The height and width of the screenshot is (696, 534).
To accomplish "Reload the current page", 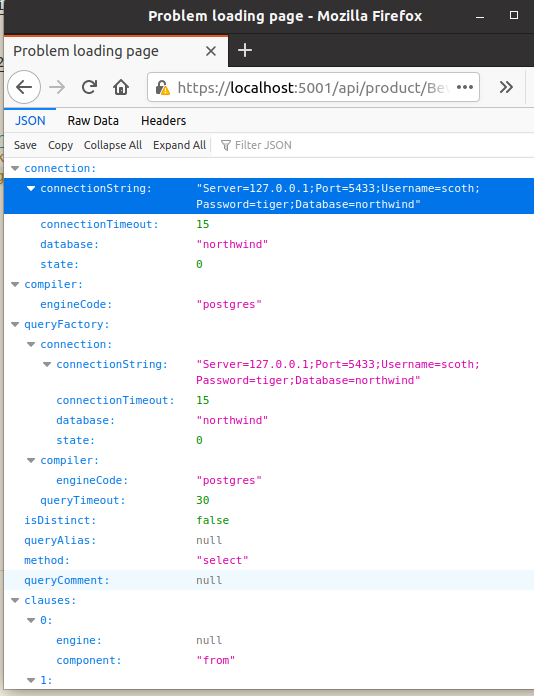I will 89,87.
